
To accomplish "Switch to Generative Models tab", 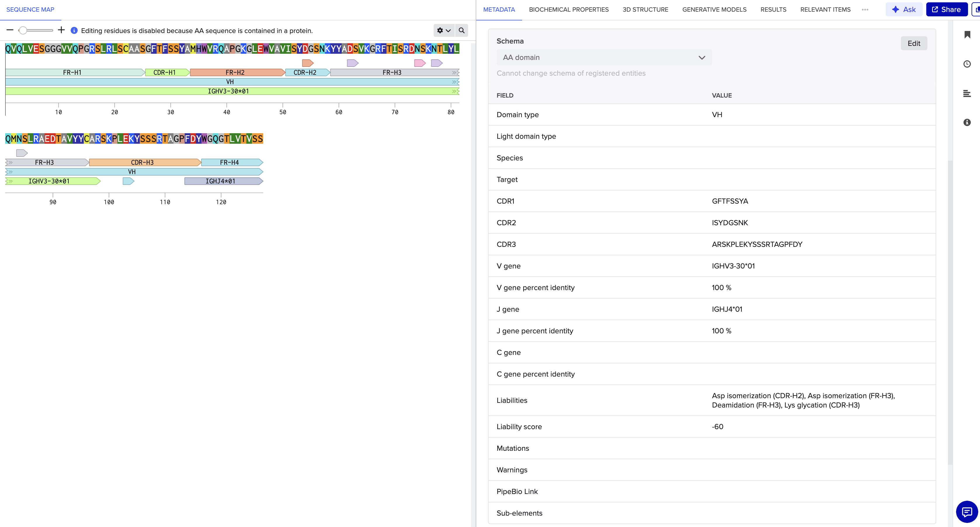I will click(714, 10).
